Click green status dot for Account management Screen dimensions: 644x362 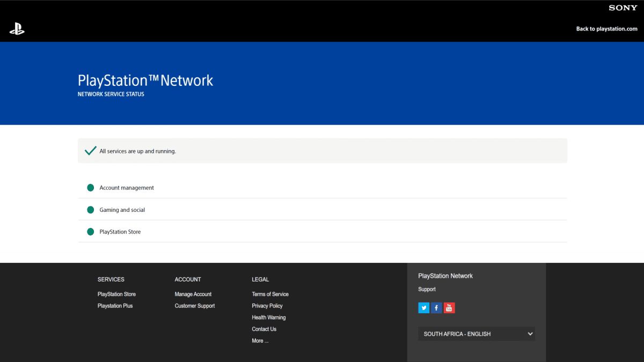click(x=91, y=188)
